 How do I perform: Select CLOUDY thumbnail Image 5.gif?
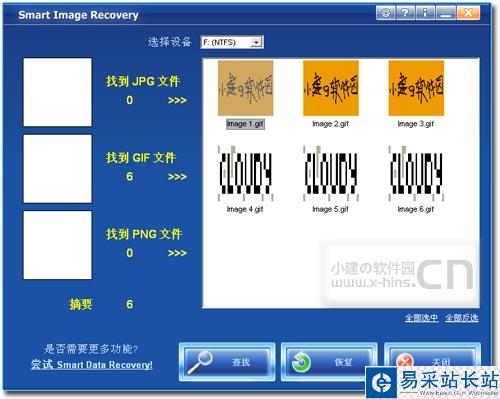point(331,173)
